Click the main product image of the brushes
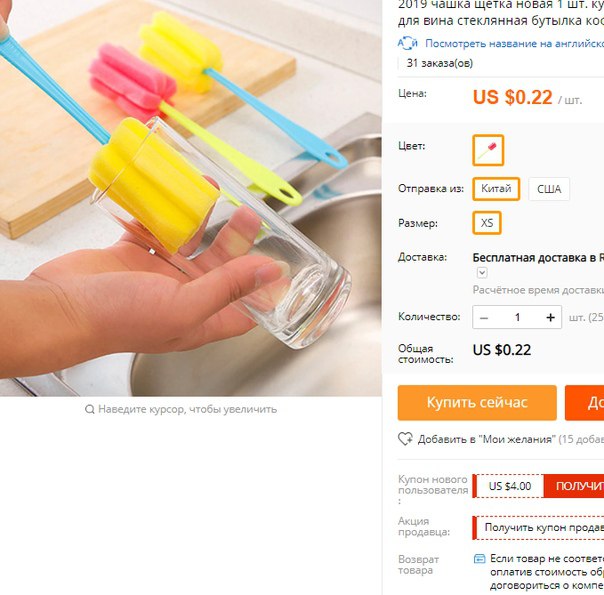 tap(191, 198)
